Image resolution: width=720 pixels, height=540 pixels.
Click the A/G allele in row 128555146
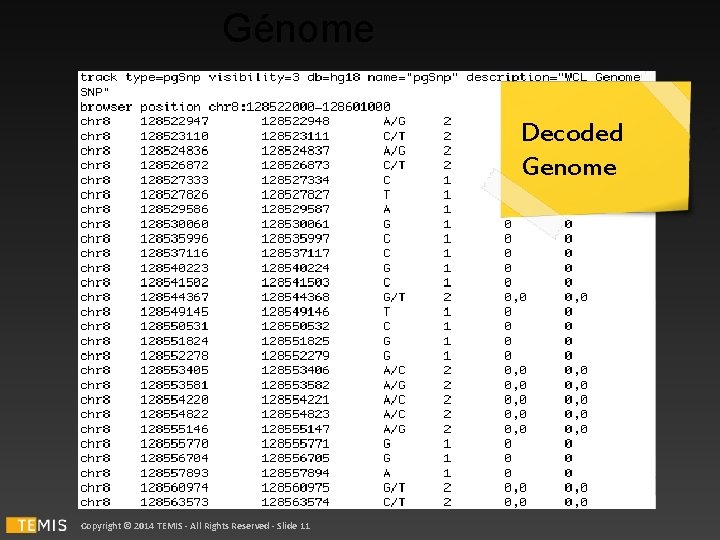pyautogui.click(x=394, y=429)
